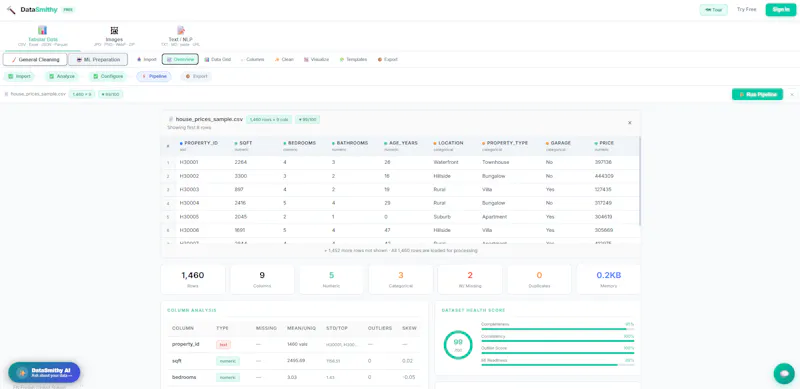Click the FREE plan badge
Viewport: 800px width, 389px height.
point(68,10)
